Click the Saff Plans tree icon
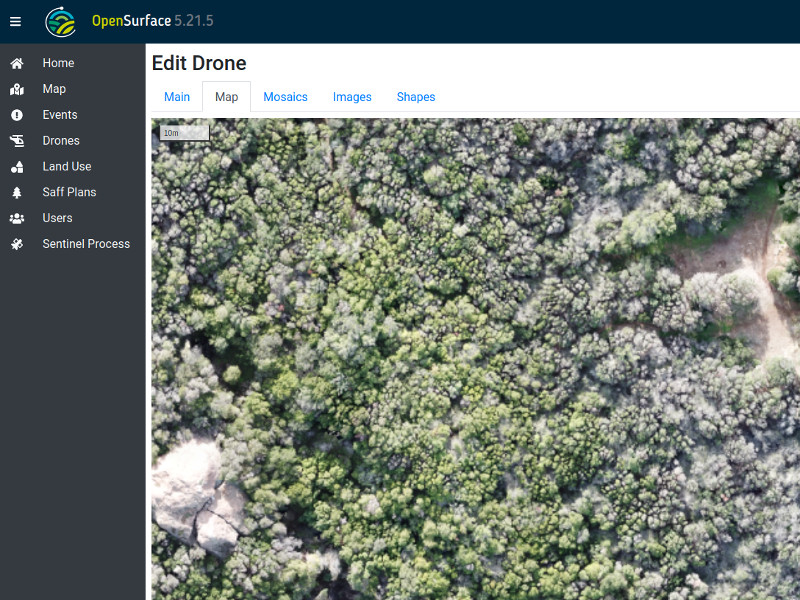Viewport: 800px width, 600px height. click(17, 192)
